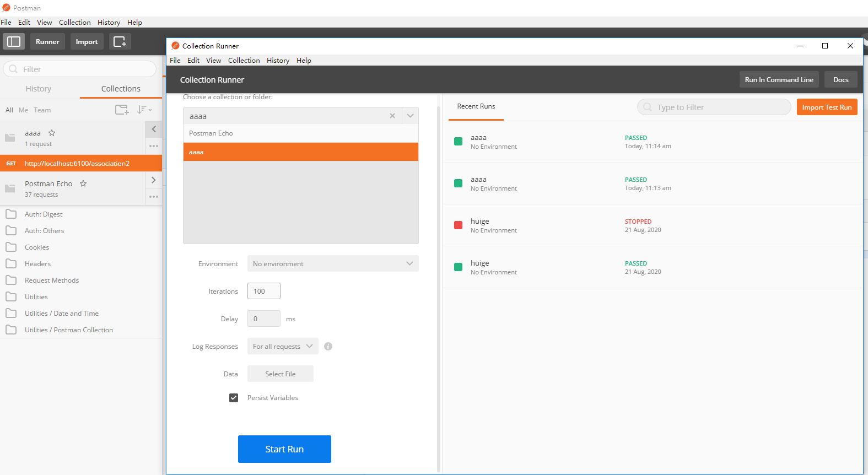Focus the Iterations input field
Viewport: 868px width, 475px height.
point(264,291)
